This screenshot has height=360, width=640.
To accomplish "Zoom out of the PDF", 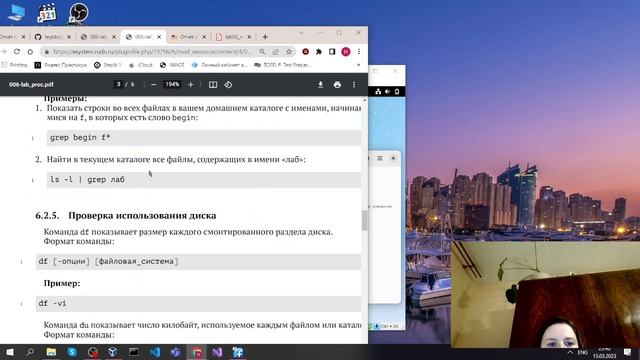I will click(153, 84).
